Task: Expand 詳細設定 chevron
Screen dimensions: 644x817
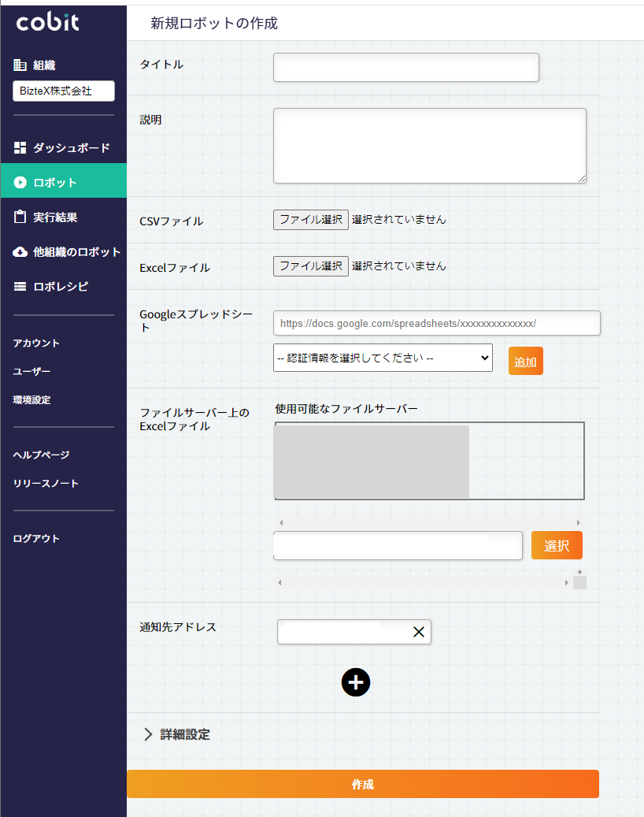Action: 148,734
